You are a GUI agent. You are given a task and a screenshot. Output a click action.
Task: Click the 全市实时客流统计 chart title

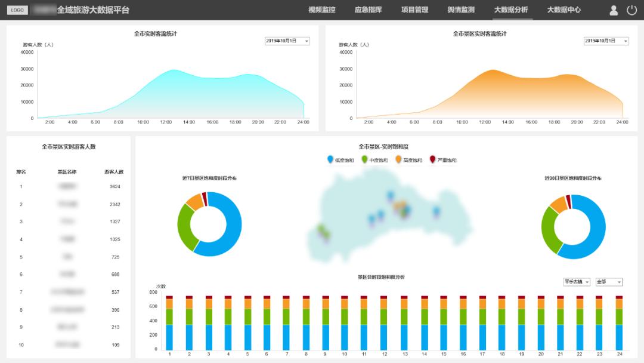(x=155, y=33)
